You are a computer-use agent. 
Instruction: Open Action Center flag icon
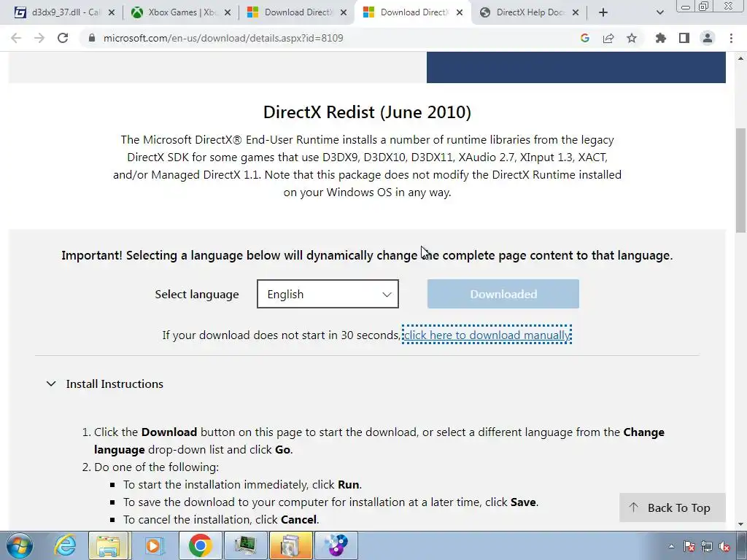click(689, 546)
